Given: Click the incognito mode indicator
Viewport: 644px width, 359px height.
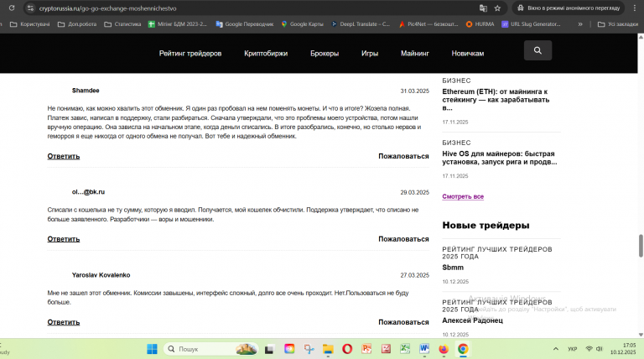Looking at the screenshot, I should [568, 8].
